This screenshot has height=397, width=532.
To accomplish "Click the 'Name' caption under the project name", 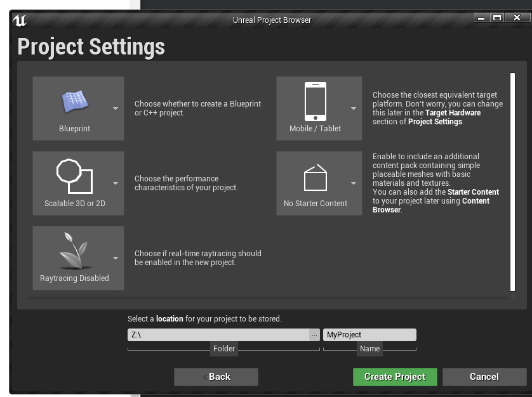I will [x=370, y=349].
